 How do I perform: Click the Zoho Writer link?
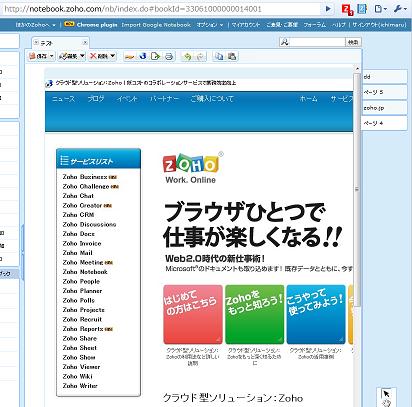[x=80, y=386]
